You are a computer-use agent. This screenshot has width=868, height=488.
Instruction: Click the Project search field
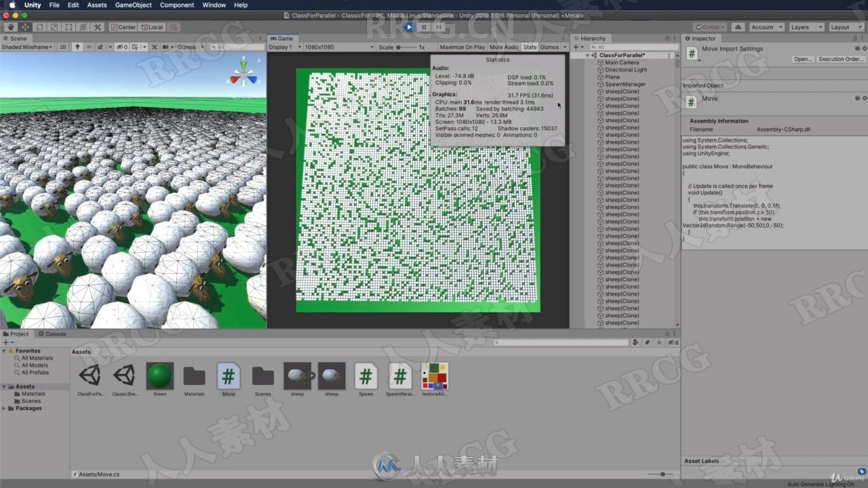coord(561,342)
